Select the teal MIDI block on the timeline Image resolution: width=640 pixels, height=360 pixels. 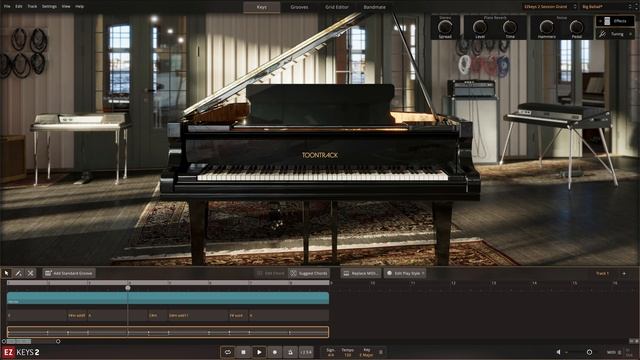168,298
